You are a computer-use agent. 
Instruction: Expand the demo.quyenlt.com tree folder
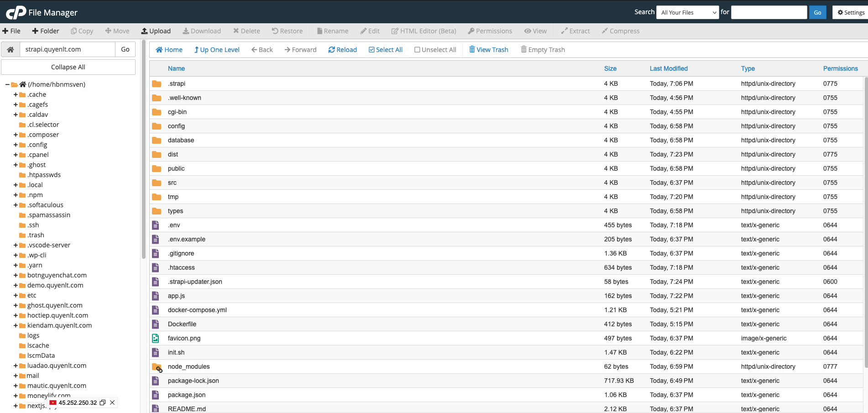[x=16, y=285]
